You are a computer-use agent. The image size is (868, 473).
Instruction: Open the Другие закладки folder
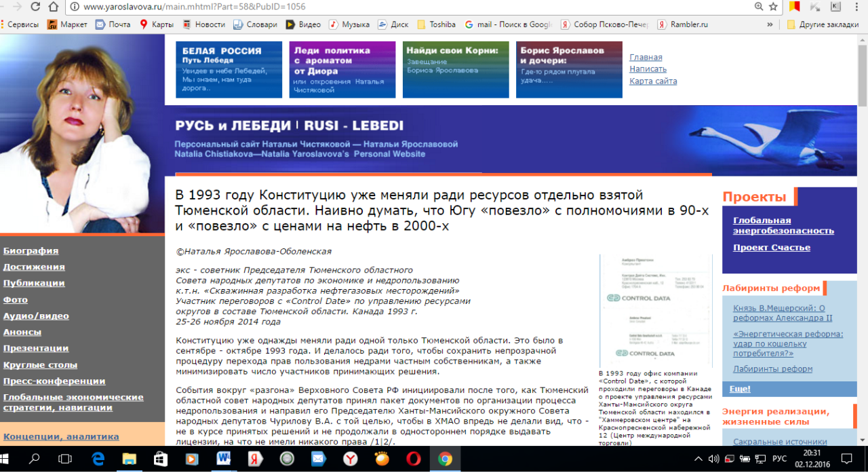(823, 24)
